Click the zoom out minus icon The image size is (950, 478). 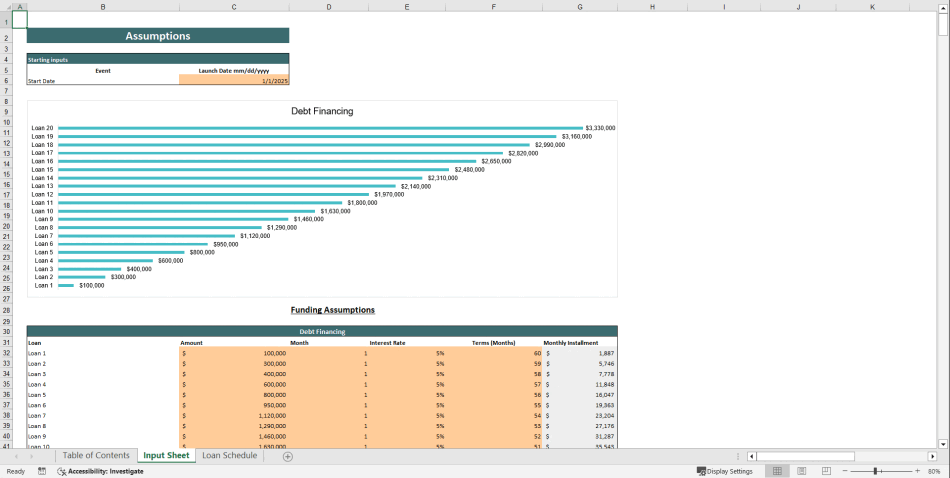click(845, 471)
